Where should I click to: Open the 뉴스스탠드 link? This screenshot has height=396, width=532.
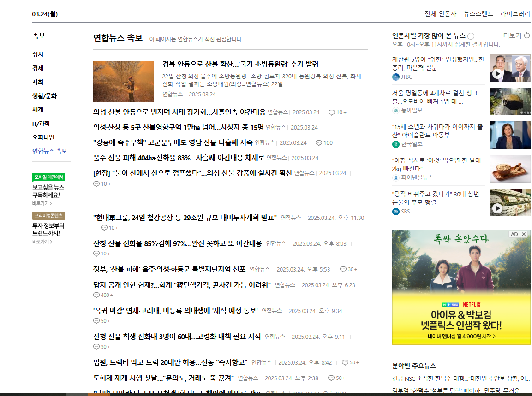[x=478, y=13]
